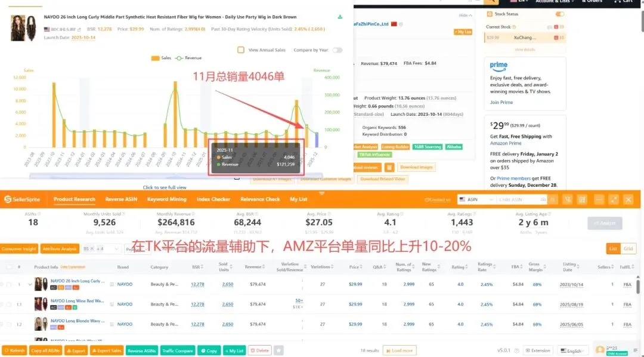Switch to the Product Research tab
The height and width of the screenshot is (357, 644).
click(75, 199)
